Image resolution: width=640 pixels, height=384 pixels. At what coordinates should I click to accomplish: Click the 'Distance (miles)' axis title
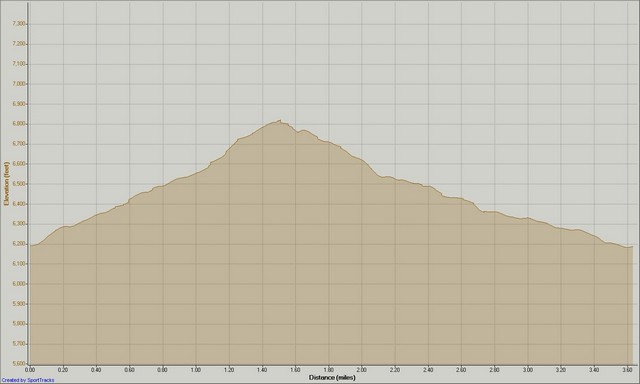(332, 378)
